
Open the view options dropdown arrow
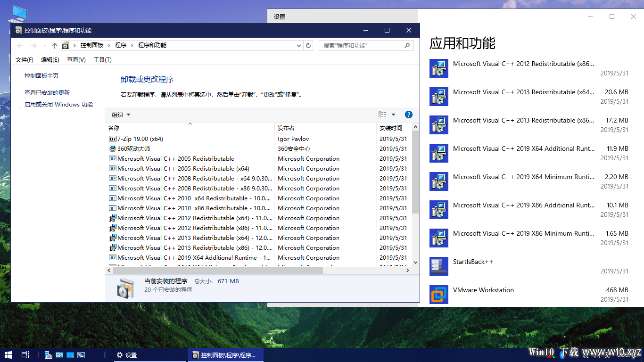click(x=394, y=115)
